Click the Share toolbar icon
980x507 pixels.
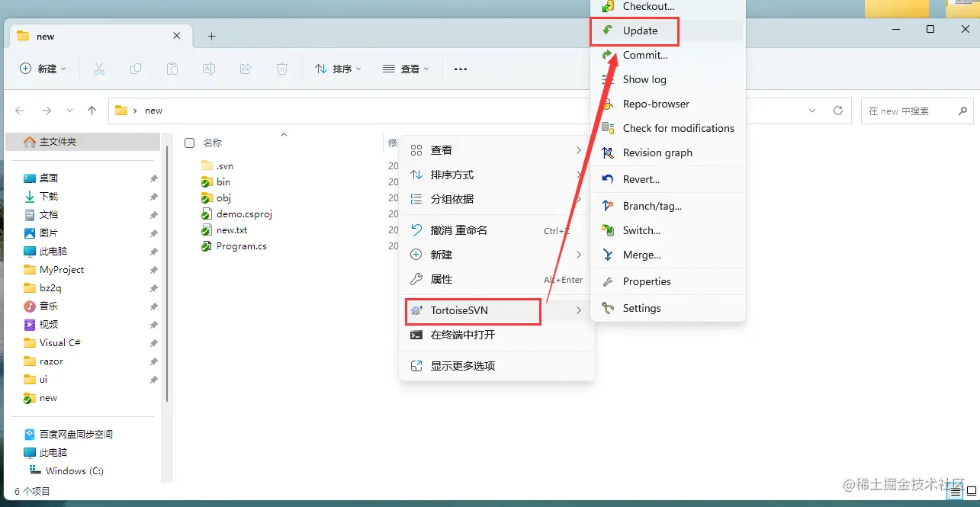click(246, 69)
